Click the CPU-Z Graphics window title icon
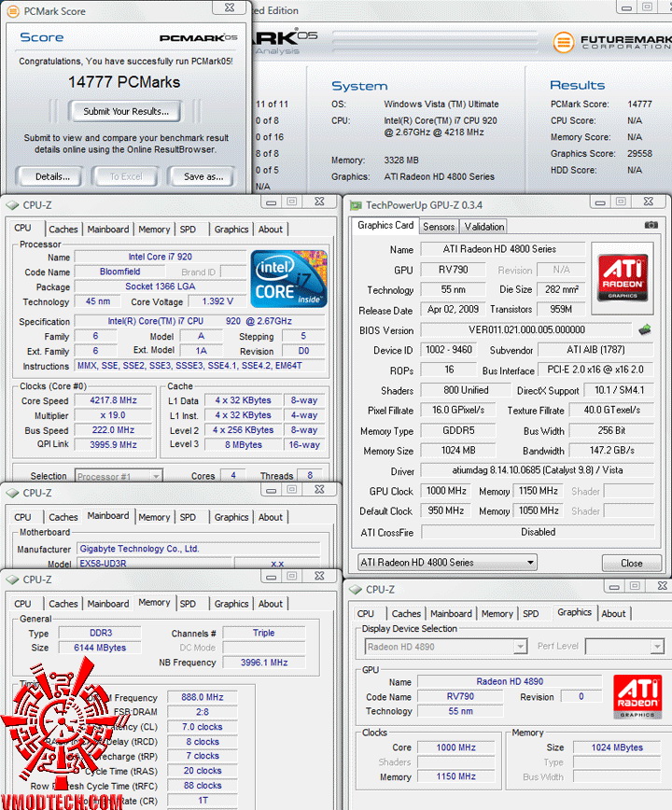The width and height of the screenshot is (672, 810). coord(356,590)
